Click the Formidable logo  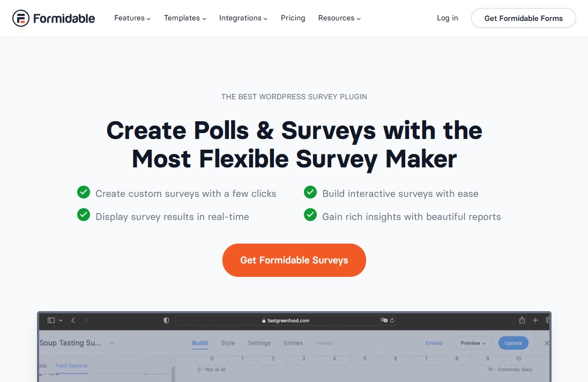coord(54,18)
